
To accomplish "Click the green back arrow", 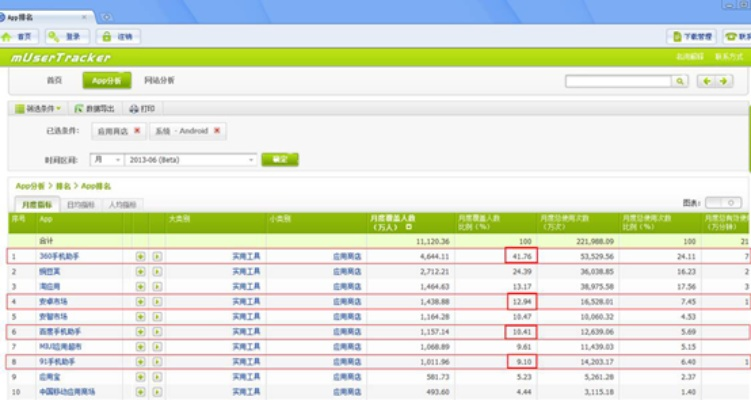I will (x=706, y=81).
